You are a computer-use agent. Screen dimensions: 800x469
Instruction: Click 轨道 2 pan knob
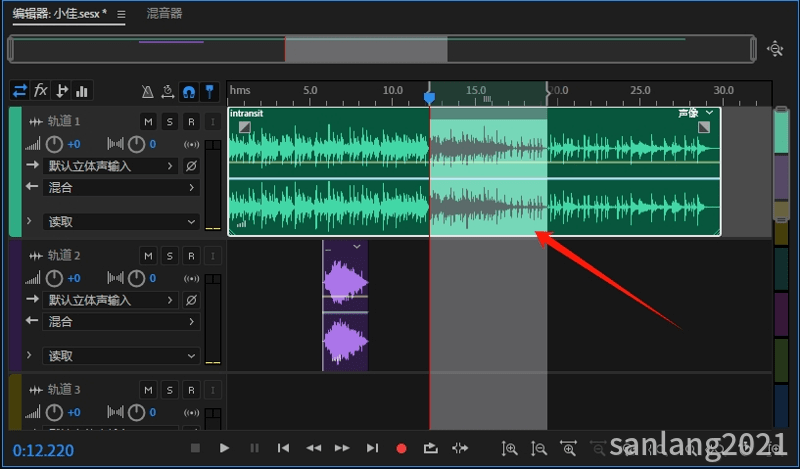pyautogui.click(x=136, y=279)
